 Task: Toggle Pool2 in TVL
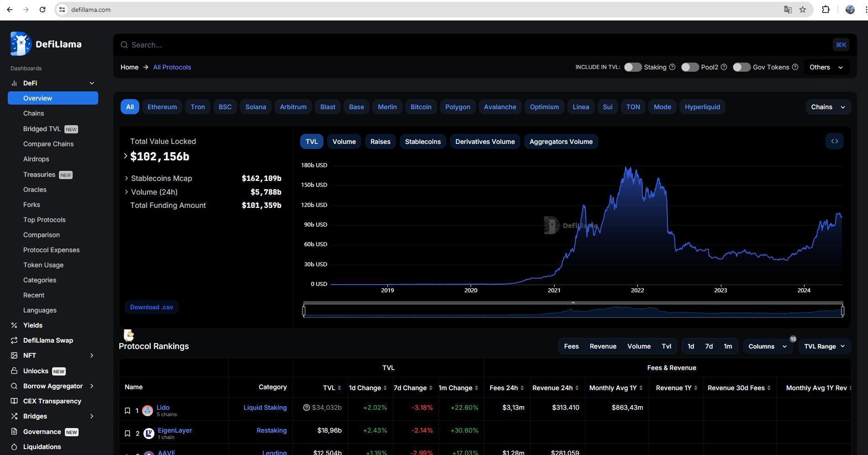690,67
